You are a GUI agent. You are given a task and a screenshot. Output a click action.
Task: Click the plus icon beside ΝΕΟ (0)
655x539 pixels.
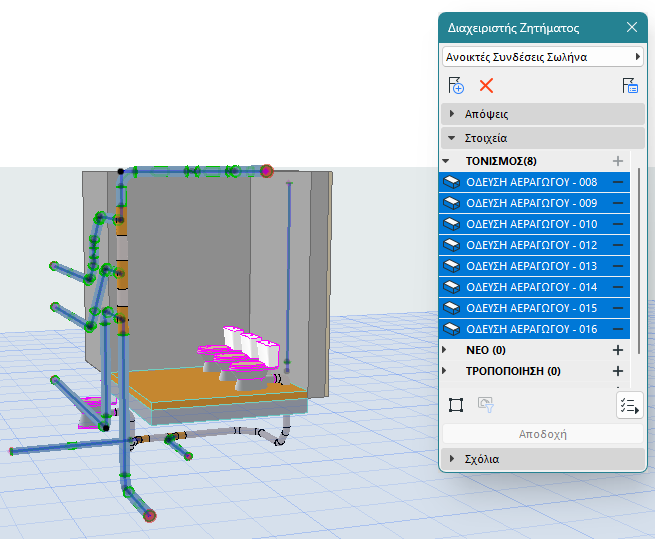[x=617, y=350]
